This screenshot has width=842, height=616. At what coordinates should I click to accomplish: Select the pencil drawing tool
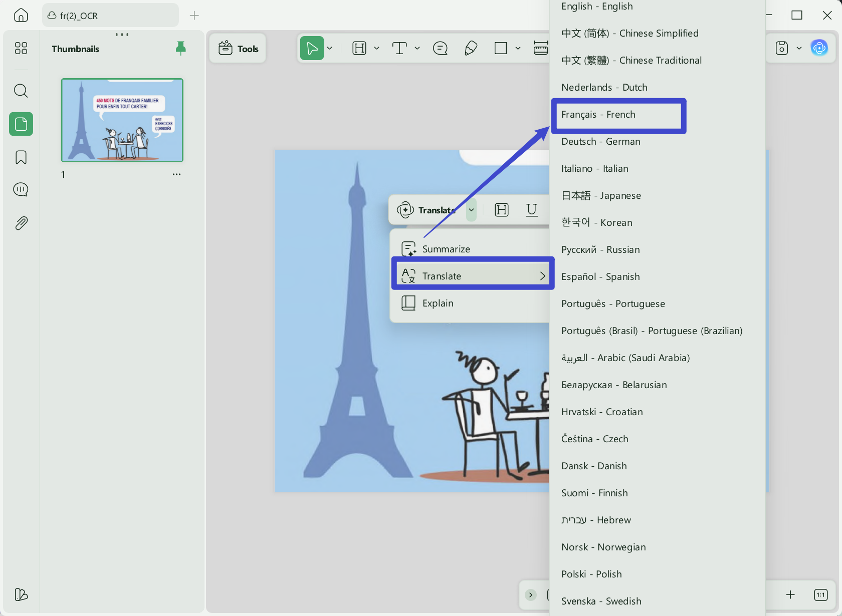click(x=471, y=48)
